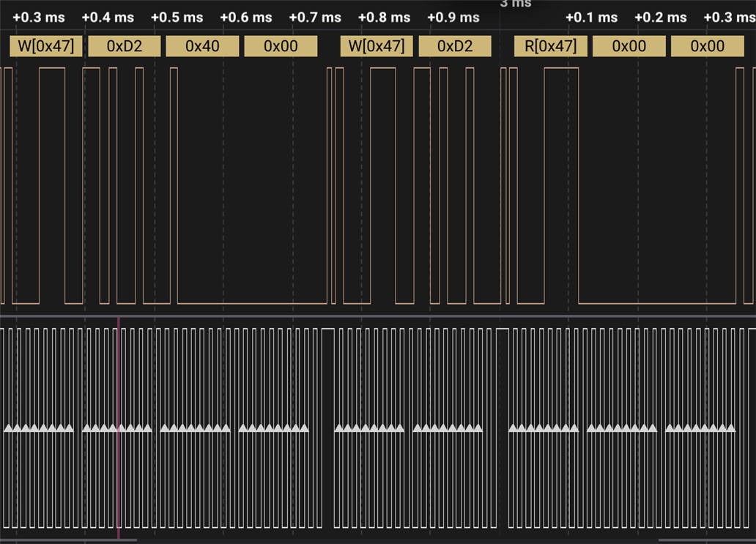Image resolution: width=756 pixels, height=544 pixels.
Task: Click the 0x00 bubble right after 0x40
Action: click(x=281, y=46)
